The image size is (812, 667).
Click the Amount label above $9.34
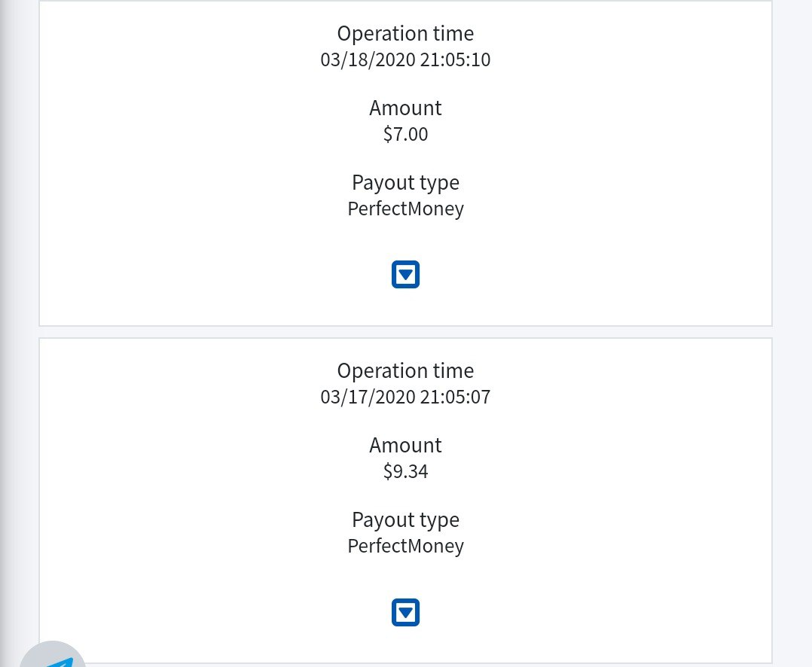[405, 446]
